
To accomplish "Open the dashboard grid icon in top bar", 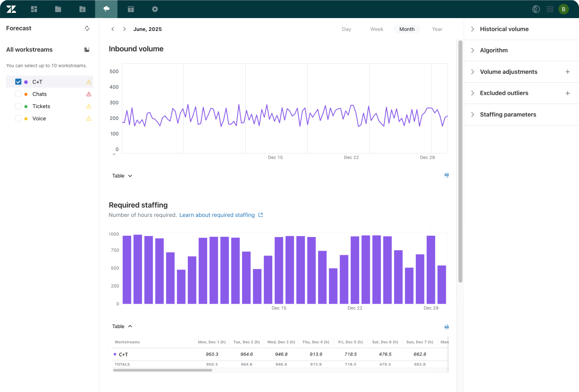I will click(34, 9).
